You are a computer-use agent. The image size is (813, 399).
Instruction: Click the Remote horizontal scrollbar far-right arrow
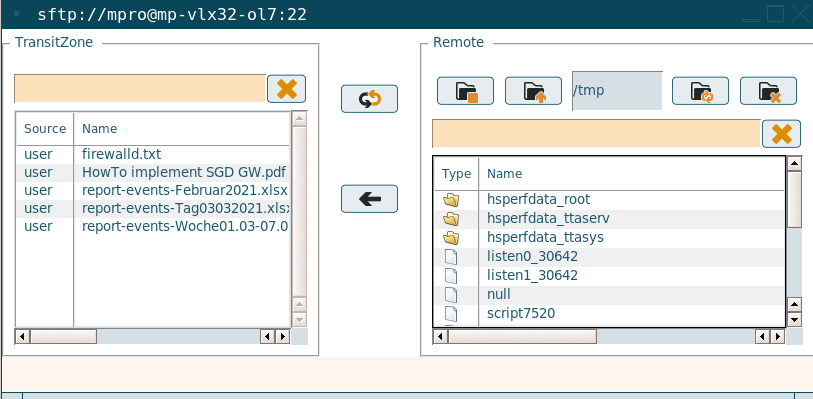[777, 337]
